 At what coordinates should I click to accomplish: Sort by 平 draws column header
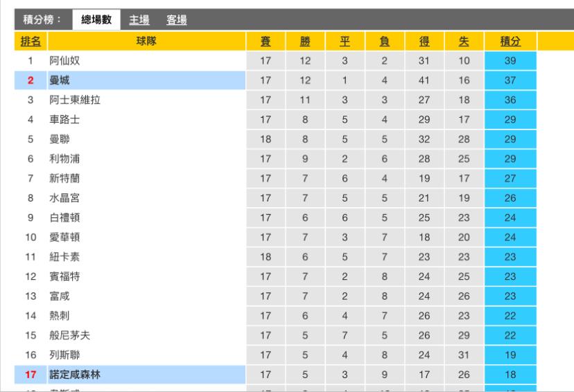tap(345, 42)
